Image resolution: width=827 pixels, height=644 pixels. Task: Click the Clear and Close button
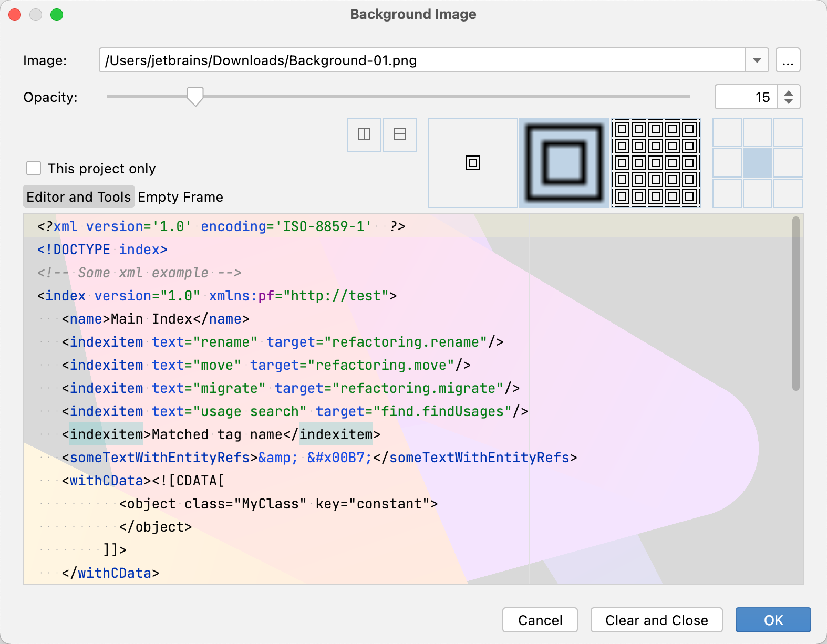pos(656,620)
